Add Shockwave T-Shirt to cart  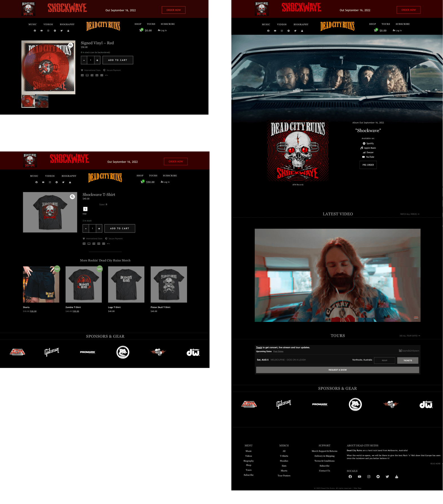point(120,228)
